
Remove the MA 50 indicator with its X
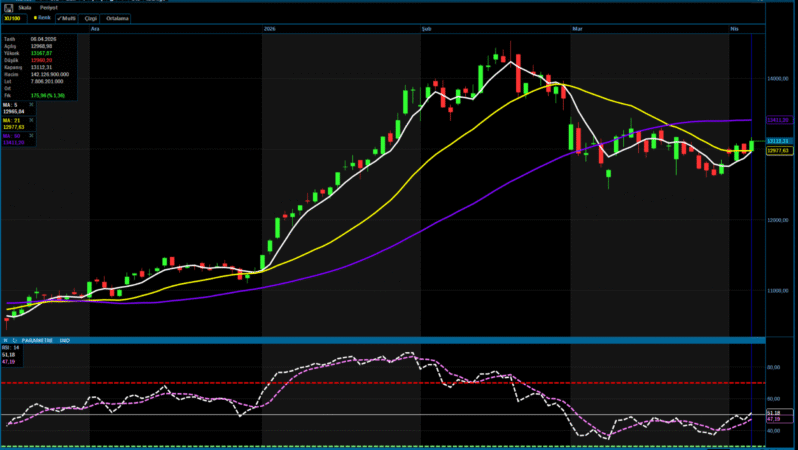pyautogui.click(x=30, y=135)
